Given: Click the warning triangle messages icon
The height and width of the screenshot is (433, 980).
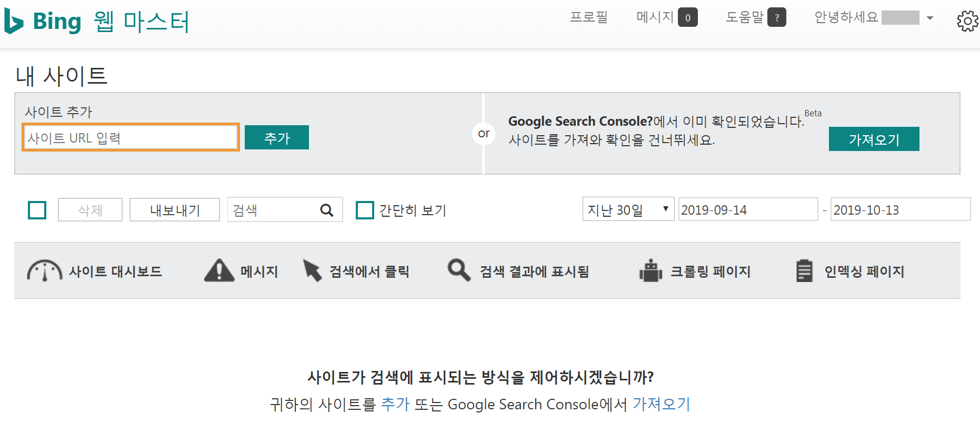Looking at the screenshot, I should pyautogui.click(x=219, y=270).
